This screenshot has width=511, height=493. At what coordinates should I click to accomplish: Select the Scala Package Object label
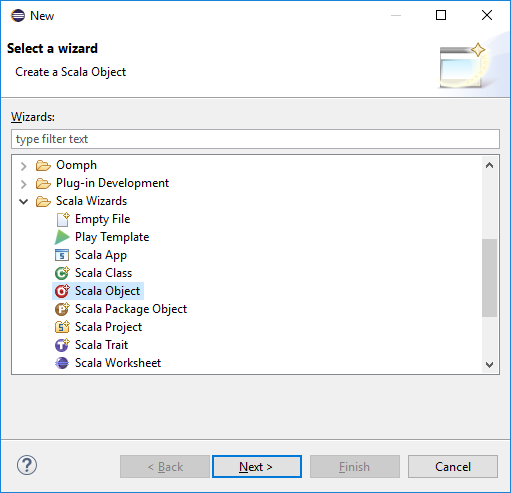[x=131, y=309]
